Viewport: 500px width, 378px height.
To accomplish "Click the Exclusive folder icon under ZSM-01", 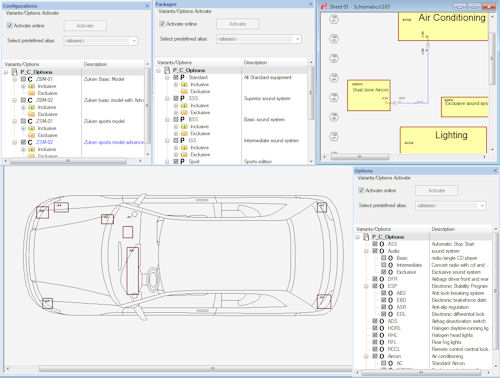I will pyautogui.click(x=32, y=135).
